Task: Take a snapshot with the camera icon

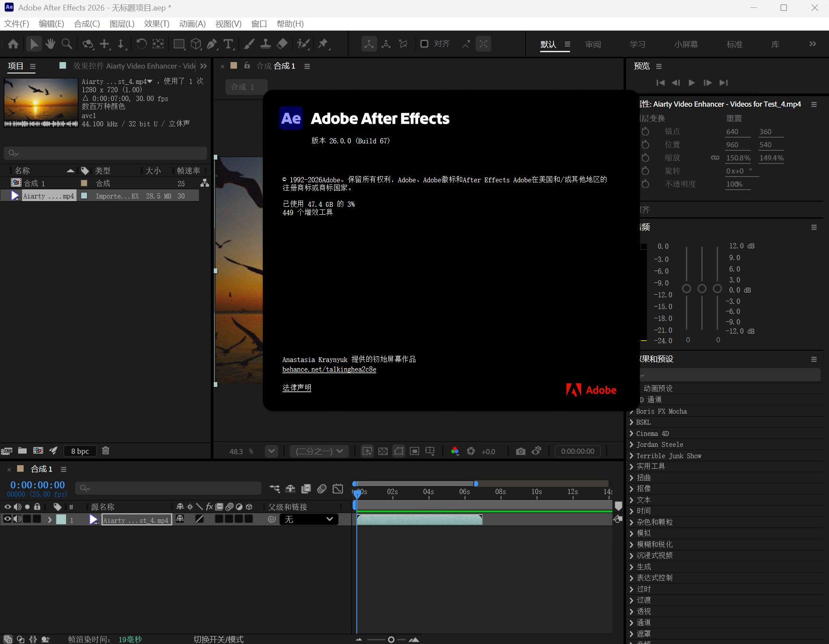Action: coord(520,451)
